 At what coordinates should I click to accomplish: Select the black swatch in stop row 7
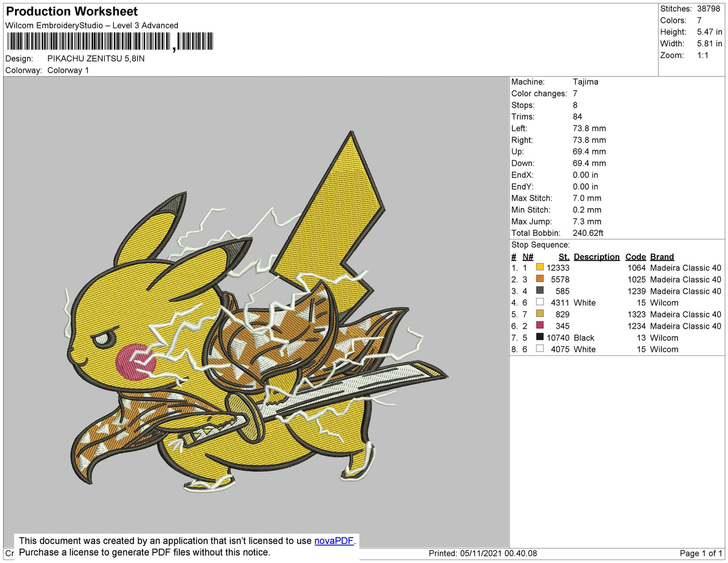click(540, 337)
